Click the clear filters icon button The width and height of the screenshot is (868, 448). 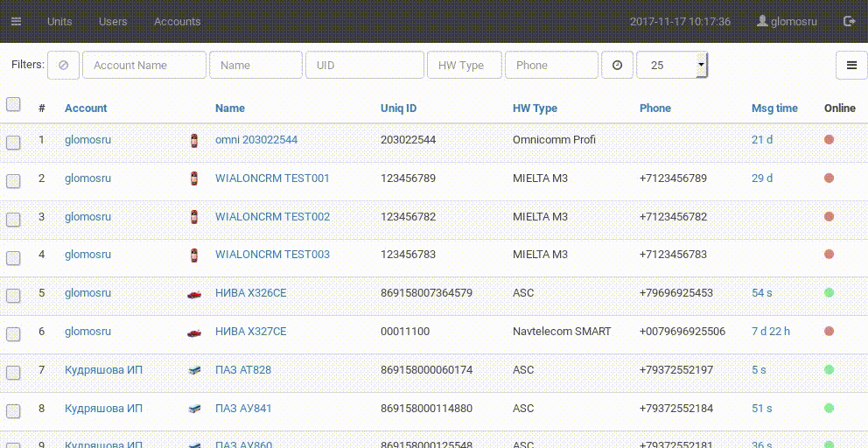tap(63, 66)
